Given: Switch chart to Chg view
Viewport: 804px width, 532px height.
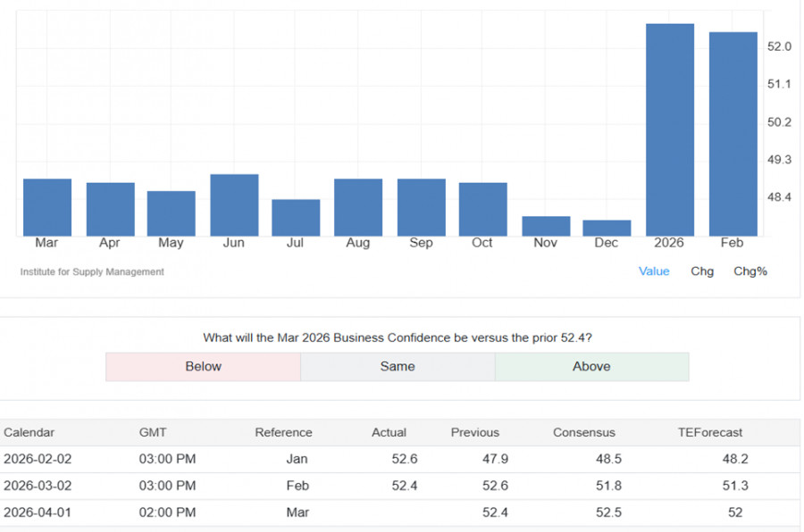Looking at the screenshot, I should (x=702, y=271).
